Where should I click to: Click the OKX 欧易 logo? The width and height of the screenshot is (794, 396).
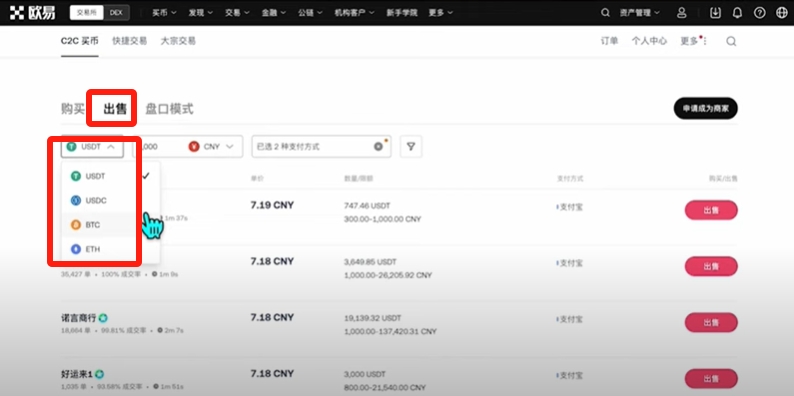(x=32, y=13)
